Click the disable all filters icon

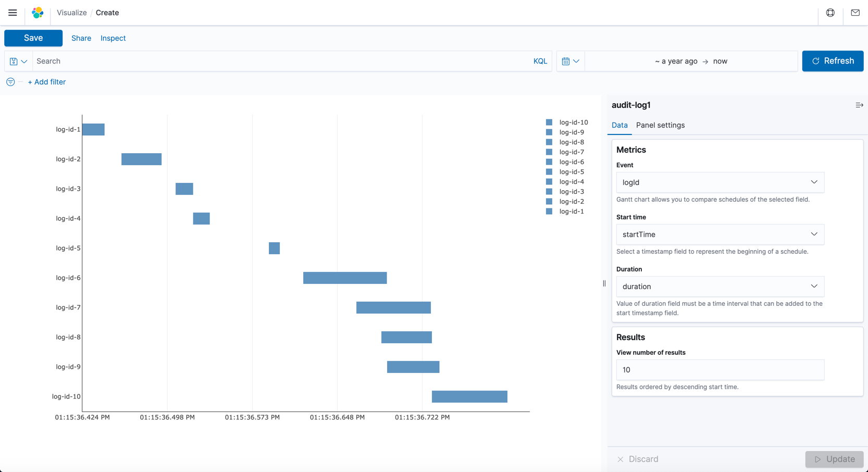click(10, 82)
